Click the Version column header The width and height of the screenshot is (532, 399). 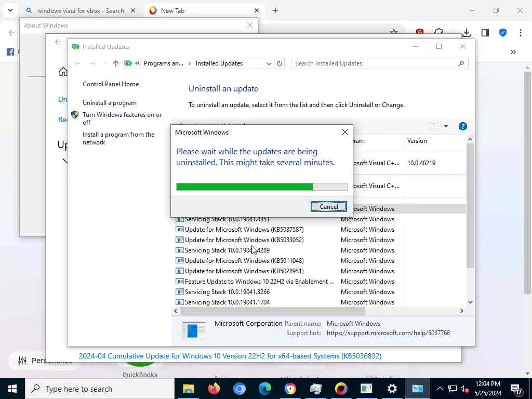point(434,141)
